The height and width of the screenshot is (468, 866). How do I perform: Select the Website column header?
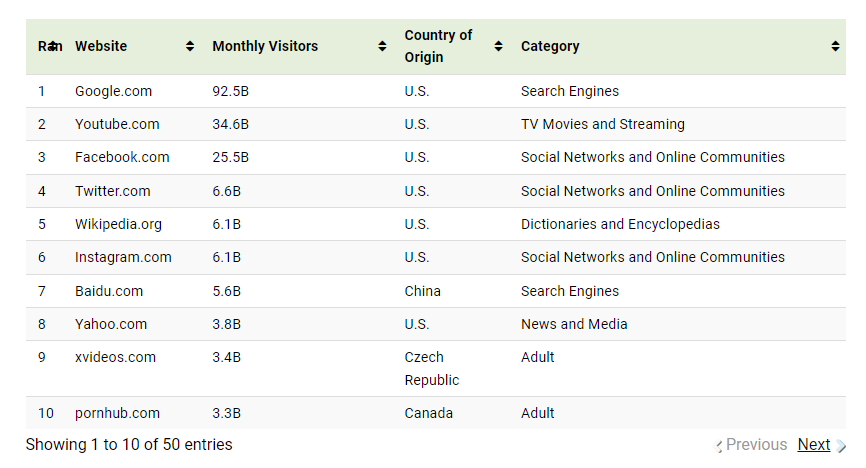point(101,46)
